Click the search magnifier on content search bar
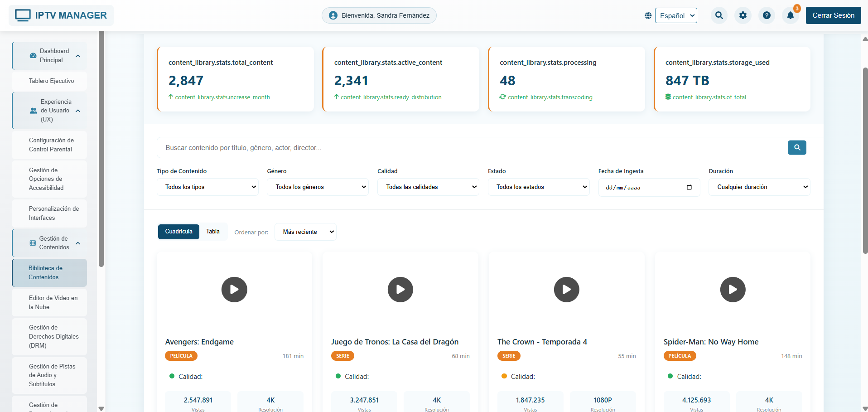Image resolution: width=868 pixels, height=412 pixels. [797, 147]
